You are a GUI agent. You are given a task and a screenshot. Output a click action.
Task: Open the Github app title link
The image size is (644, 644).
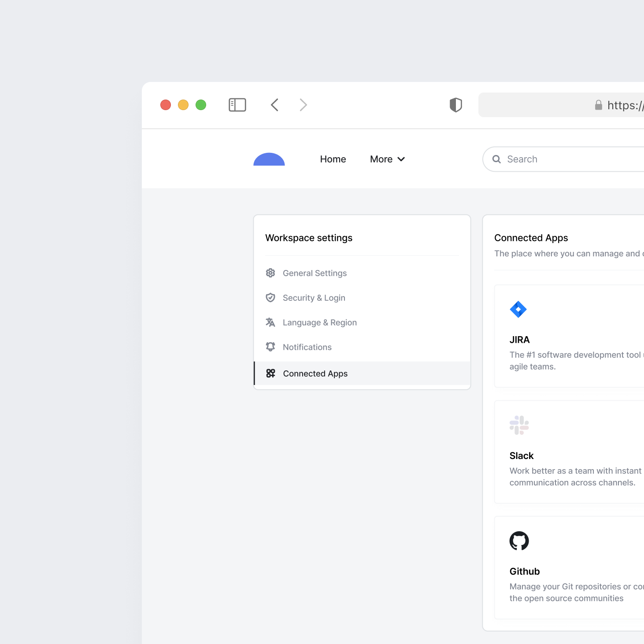[524, 571]
